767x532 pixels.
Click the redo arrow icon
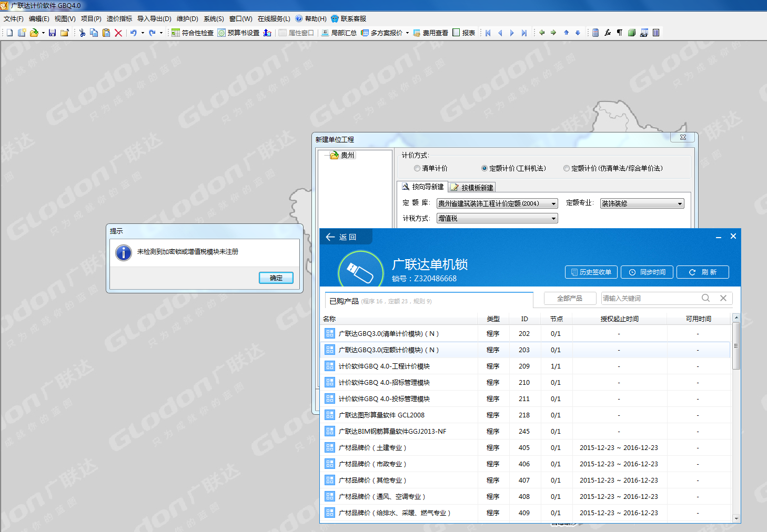pyautogui.click(x=152, y=33)
